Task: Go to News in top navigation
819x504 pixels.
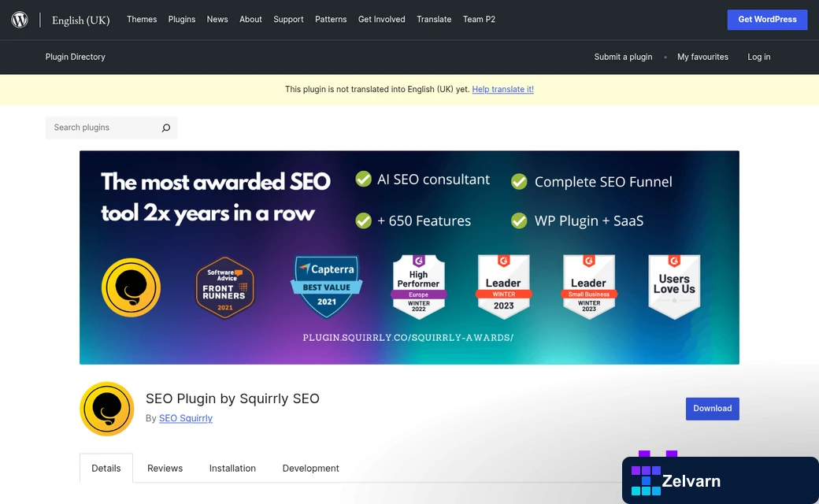Action: point(217,20)
